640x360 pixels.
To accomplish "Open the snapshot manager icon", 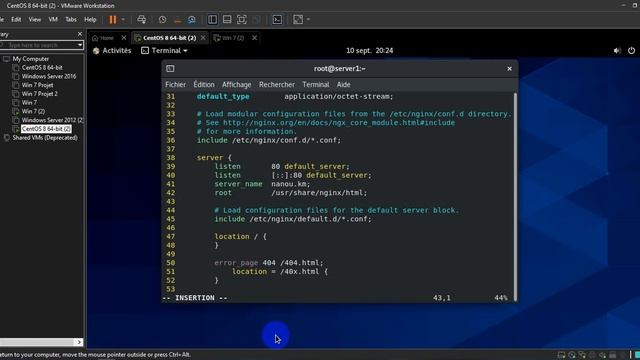I will 191,20.
